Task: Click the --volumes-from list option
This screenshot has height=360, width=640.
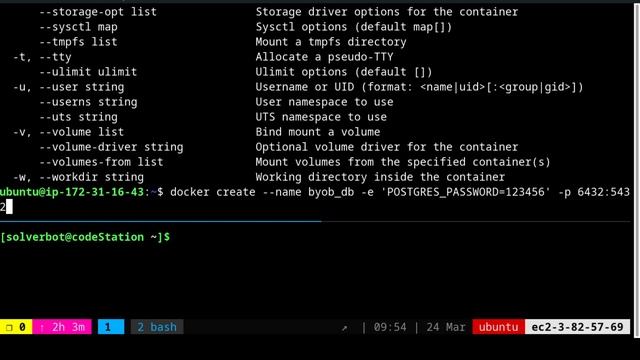Action: 101,162
